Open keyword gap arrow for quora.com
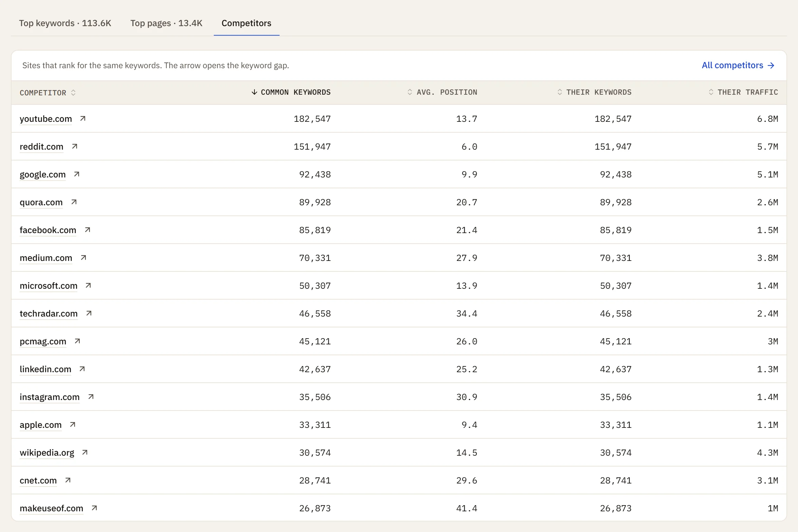Screen dimensions: 798x532 pyautogui.click(x=74, y=202)
